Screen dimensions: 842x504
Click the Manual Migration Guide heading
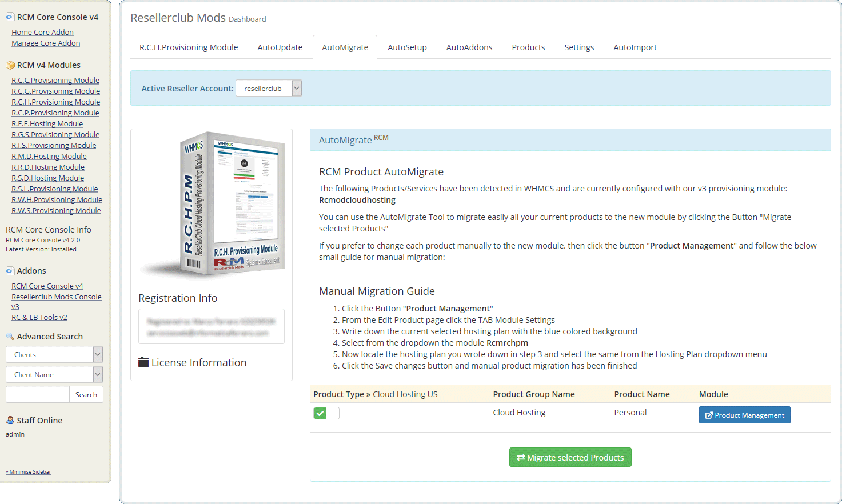tap(377, 291)
